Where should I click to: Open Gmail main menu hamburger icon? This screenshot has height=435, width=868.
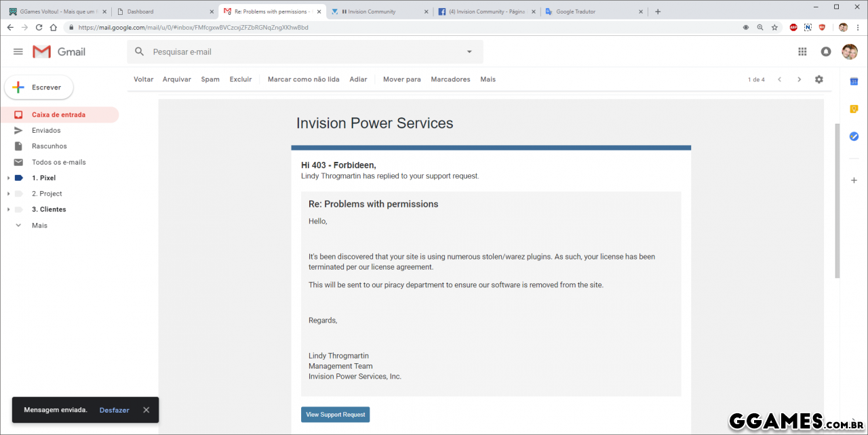tap(18, 51)
